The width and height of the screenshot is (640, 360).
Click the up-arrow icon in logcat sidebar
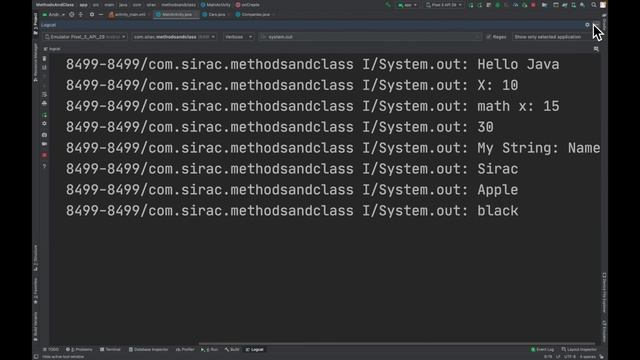pyautogui.click(x=44, y=76)
